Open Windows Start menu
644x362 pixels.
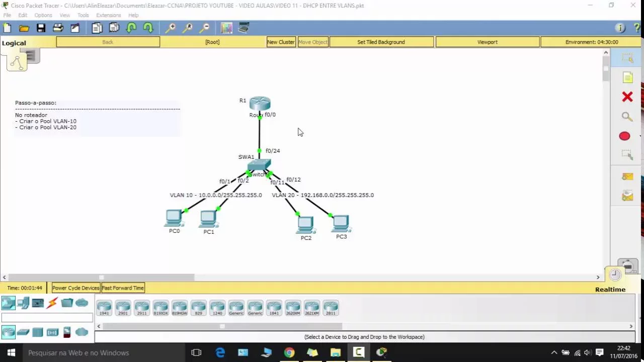(11, 352)
